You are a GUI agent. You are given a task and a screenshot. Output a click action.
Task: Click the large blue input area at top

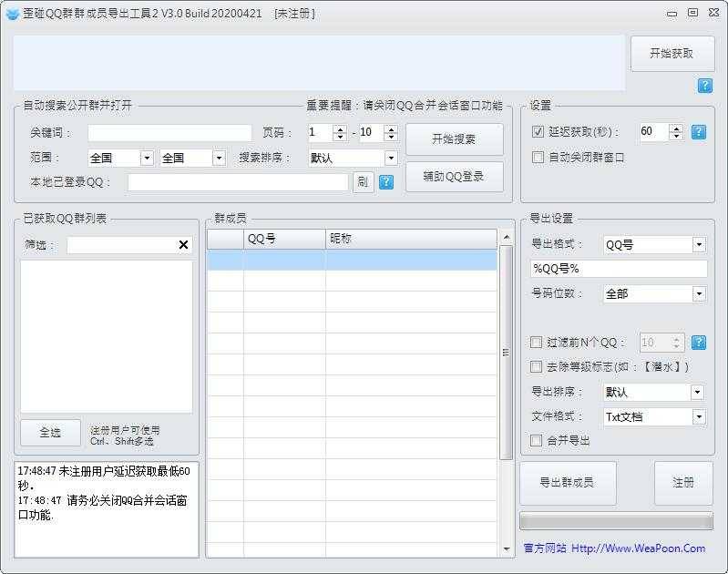[x=320, y=63]
